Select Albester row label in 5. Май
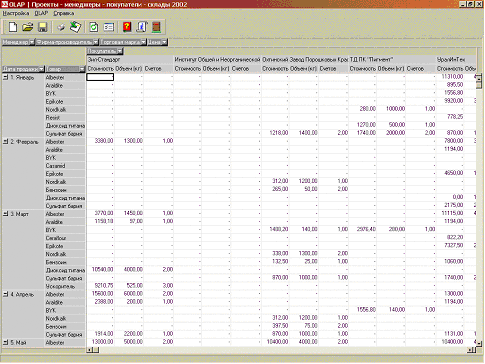The width and height of the screenshot is (485, 364). 65,342
